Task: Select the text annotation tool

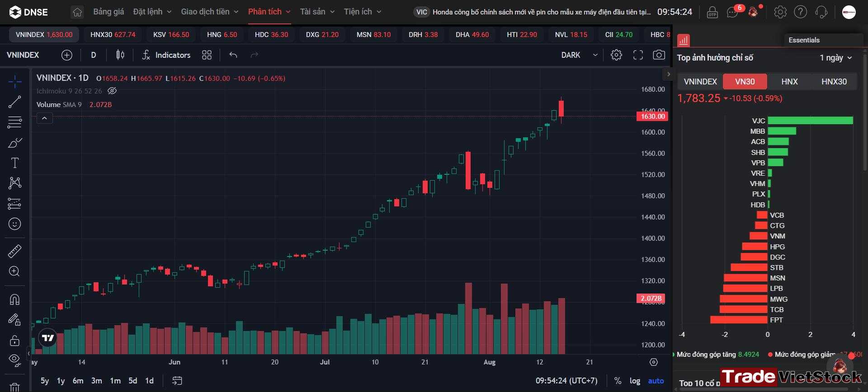Action: (x=15, y=163)
